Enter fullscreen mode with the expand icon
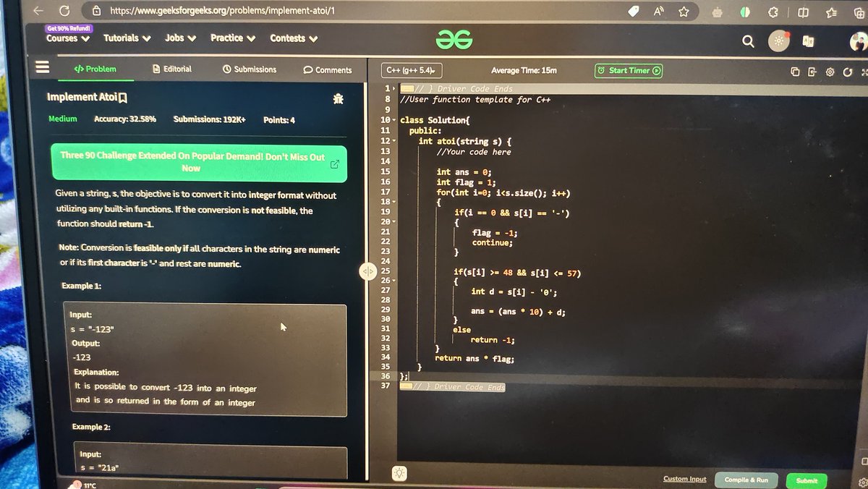This screenshot has width=868, height=489. pyautogui.click(x=864, y=71)
